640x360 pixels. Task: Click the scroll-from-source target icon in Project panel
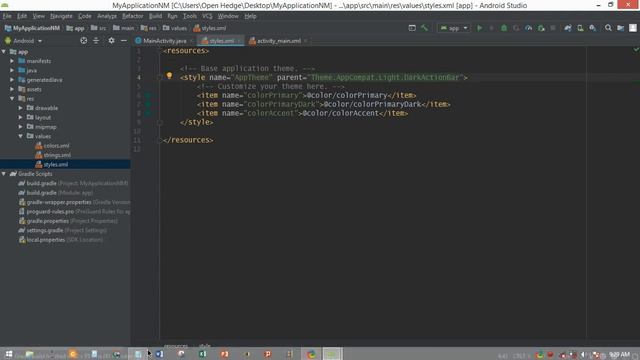click(84, 40)
